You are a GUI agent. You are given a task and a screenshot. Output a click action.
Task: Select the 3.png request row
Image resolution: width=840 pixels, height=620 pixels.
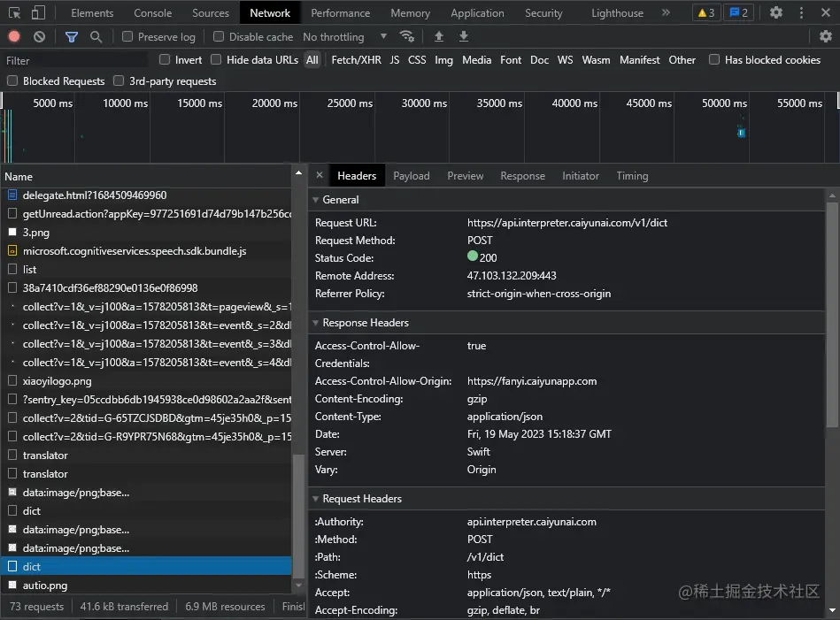(146, 233)
